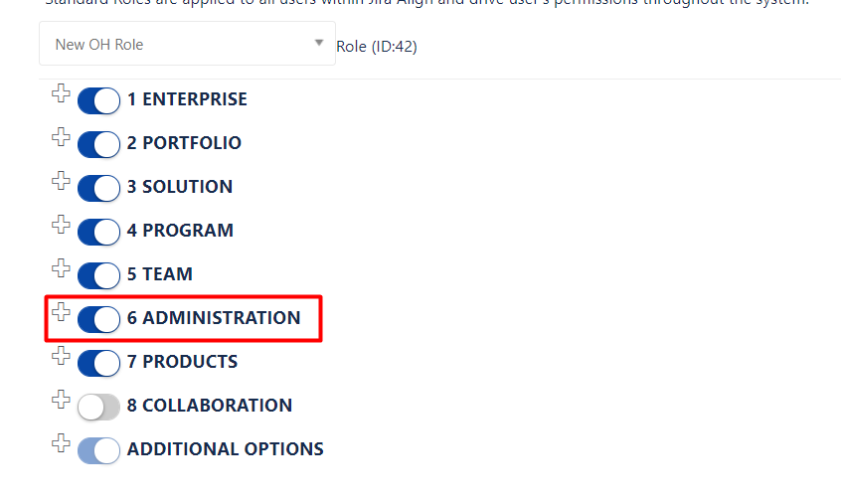The height and width of the screenshot is (504, 841).
Task: Disable the 1 Enterprise toggle
Action: coord(98,100)
